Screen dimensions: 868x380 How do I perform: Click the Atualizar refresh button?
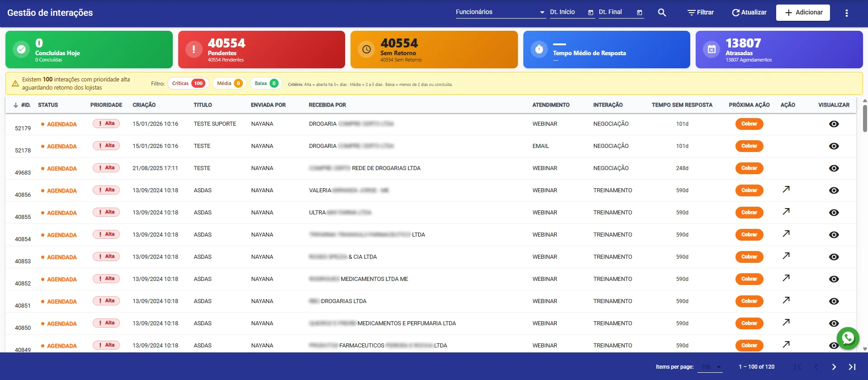coord(749,12)
